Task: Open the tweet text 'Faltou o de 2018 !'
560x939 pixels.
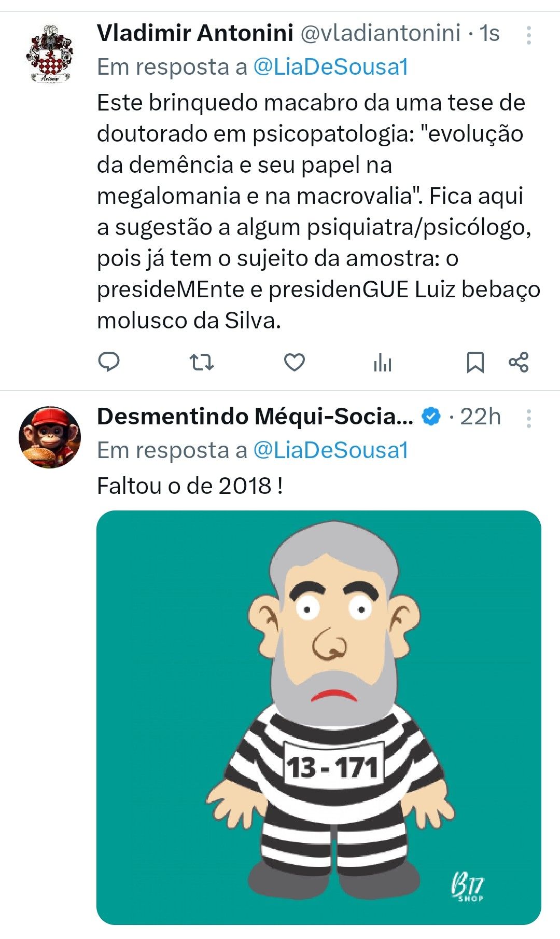Action: 190,486
